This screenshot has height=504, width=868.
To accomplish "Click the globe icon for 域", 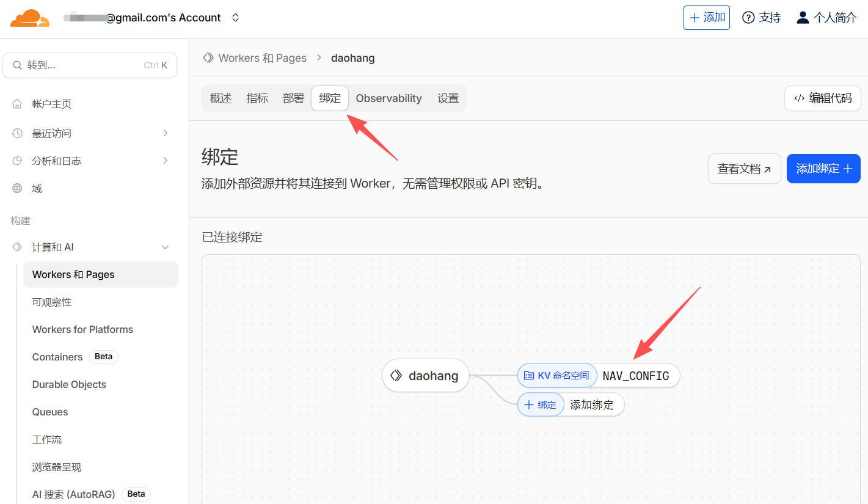I will [x=18, y=189].
